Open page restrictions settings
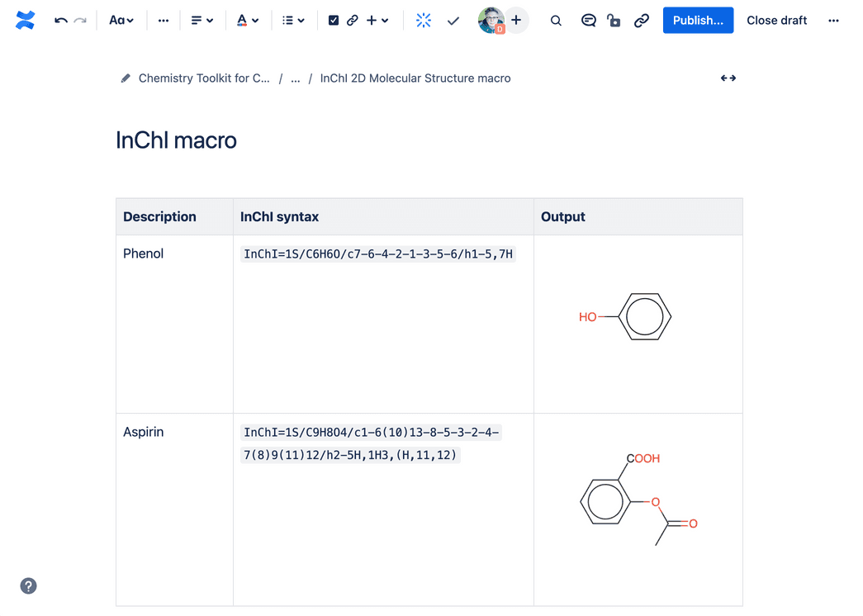Viewport: 863px width, 616px height. [x=614, y=20]
